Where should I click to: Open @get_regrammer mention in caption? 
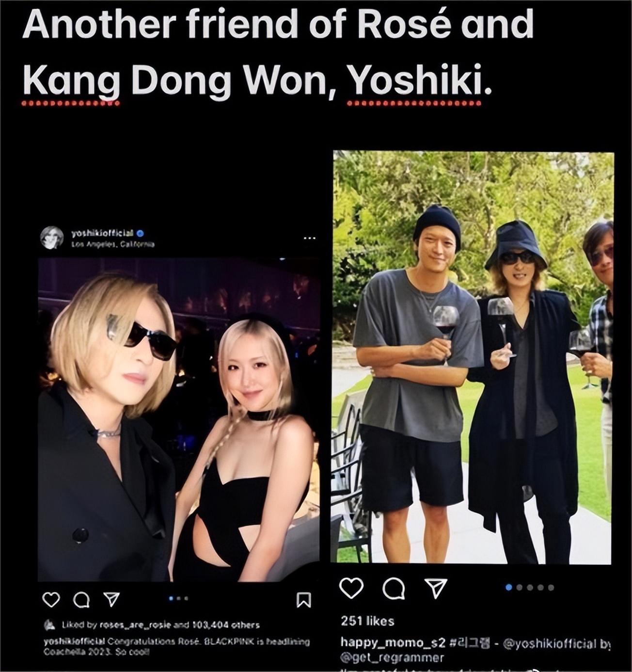click(392, 657)
